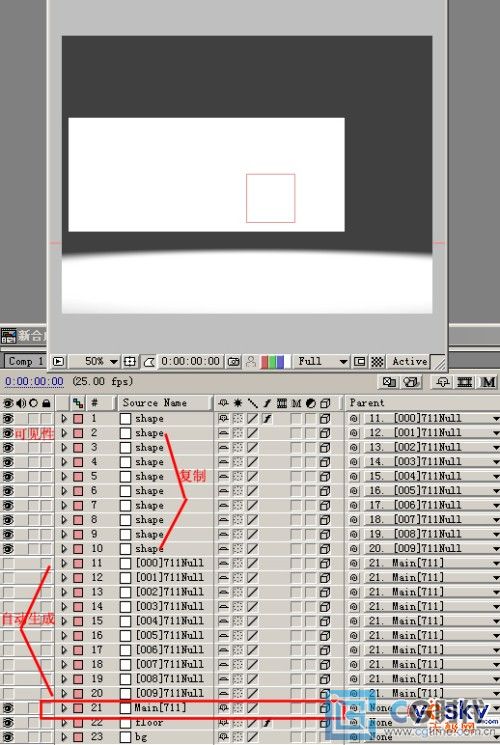
Task: Hide layer 1 shape using its eye
Action: (x=8, y=419)
